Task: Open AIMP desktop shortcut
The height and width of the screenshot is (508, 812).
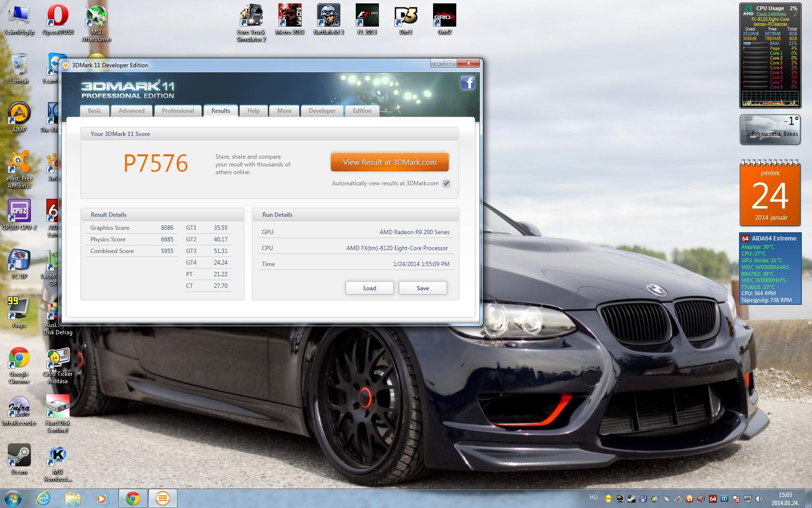Action: click(x=19, y=118)
